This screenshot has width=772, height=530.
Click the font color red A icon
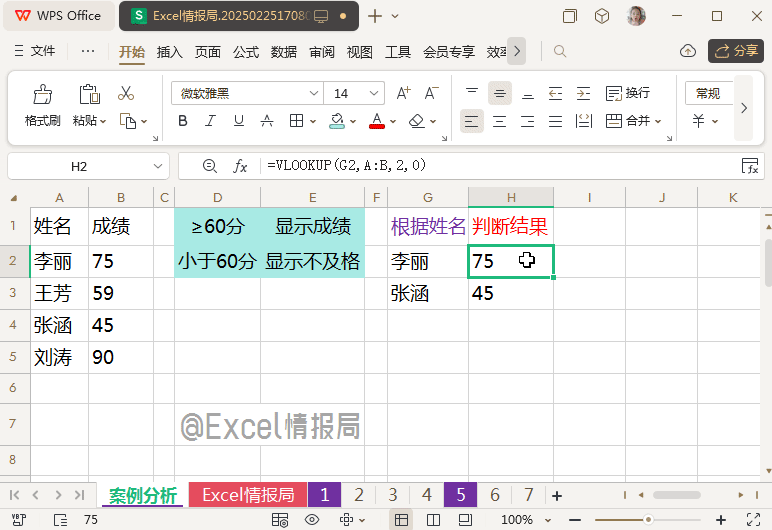(377, 121)
